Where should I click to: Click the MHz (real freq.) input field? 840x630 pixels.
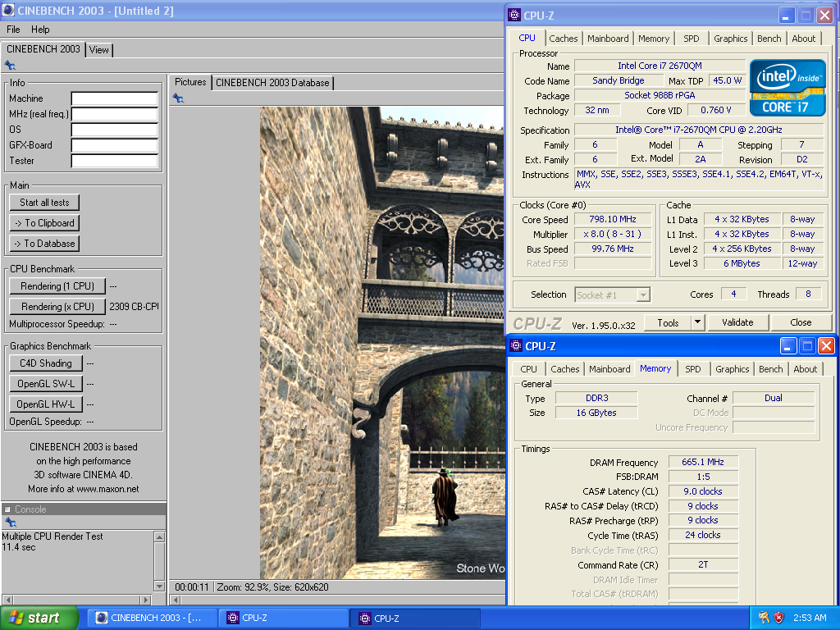coord(115,114)
